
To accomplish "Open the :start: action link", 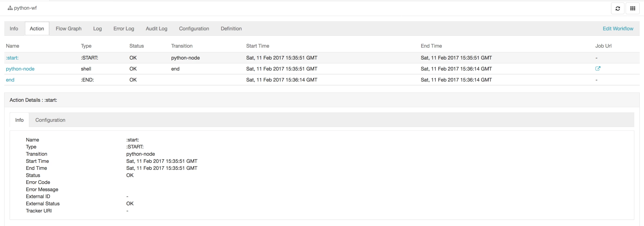I will (x=12, y=58).
